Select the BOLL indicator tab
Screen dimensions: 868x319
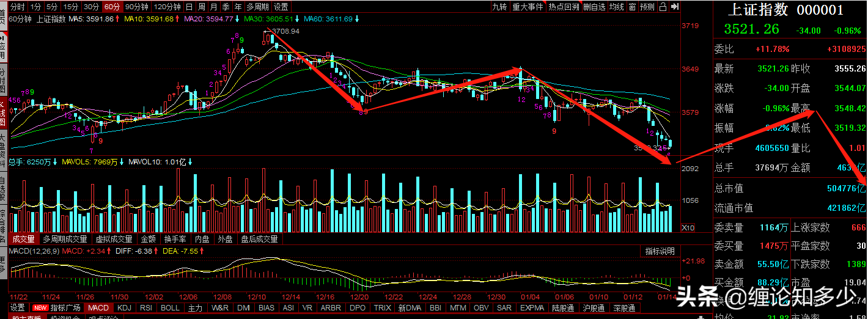point(170,308)
